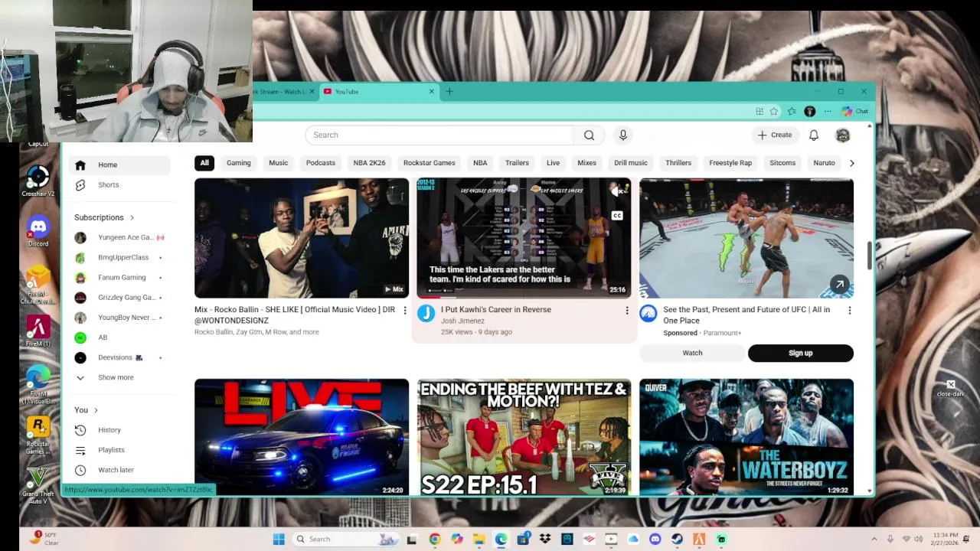Open the Rocko Ballin SHE LIKE thumbnail
This screenshot has height=551, width=980.
302,238
